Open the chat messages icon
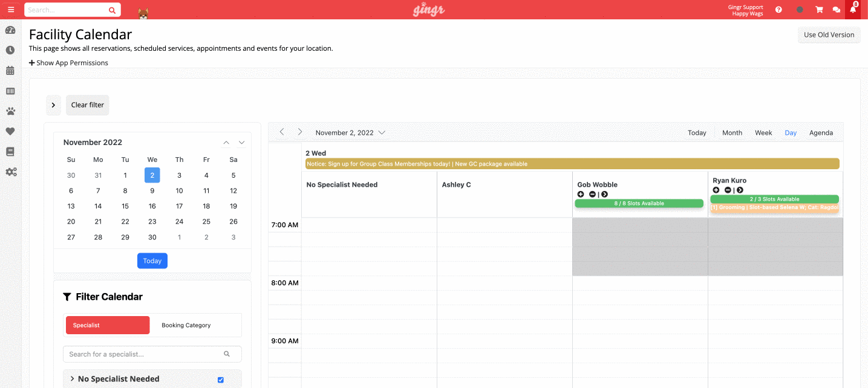 pos(837,10)
